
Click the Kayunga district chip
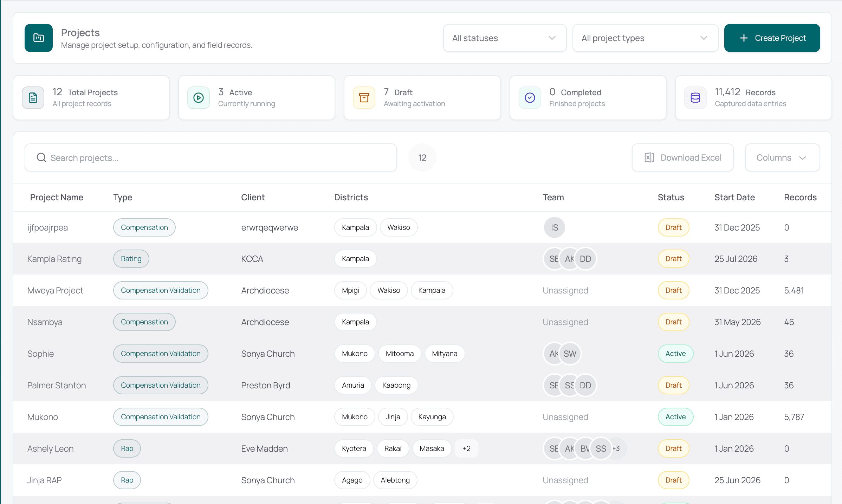(x=432, y=417)
